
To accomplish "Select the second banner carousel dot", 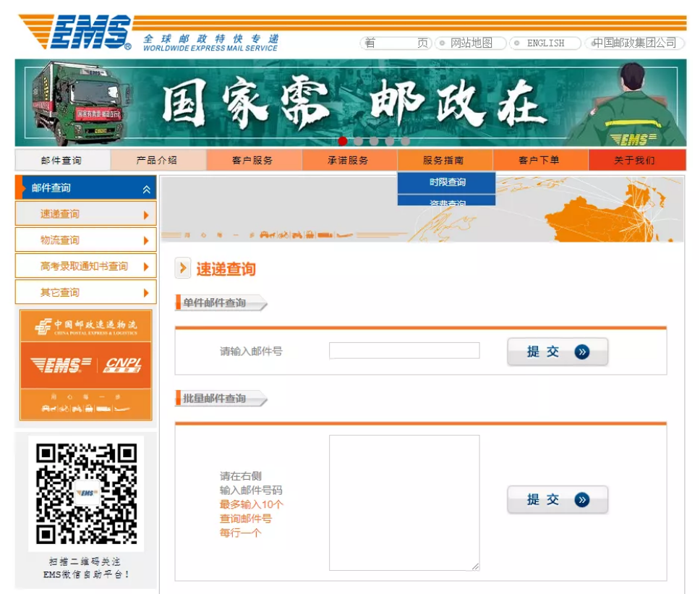I will point(359,141).
